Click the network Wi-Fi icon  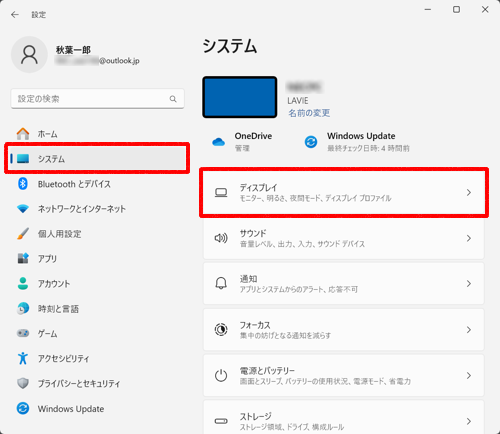coord(23,209)
